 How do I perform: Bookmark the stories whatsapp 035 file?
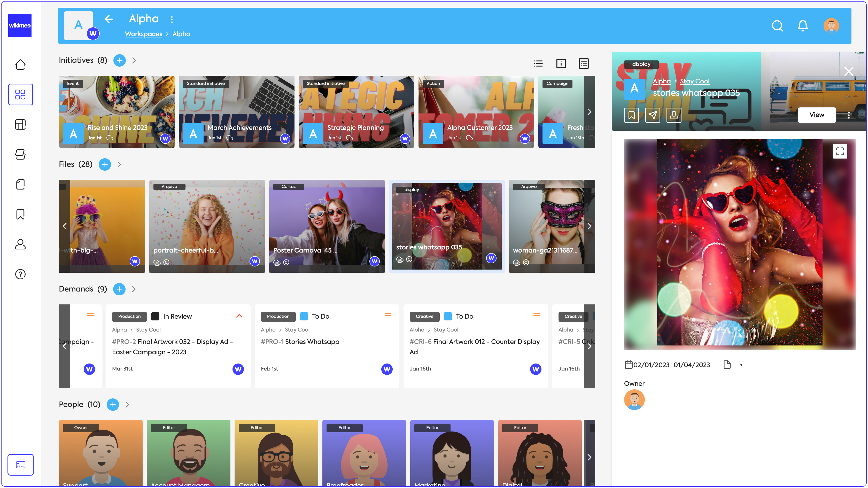(631, 115)
